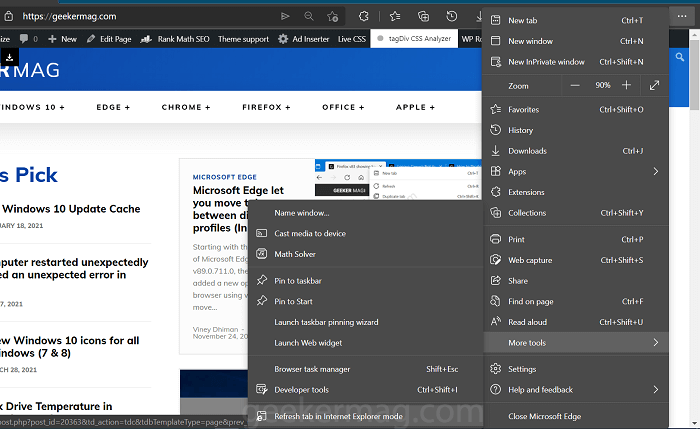Image resolution: width=700 pixels, height=429 pixels.
Task: Open the WINDOWS 10 + site menu
Action: (x=32, y=107)
